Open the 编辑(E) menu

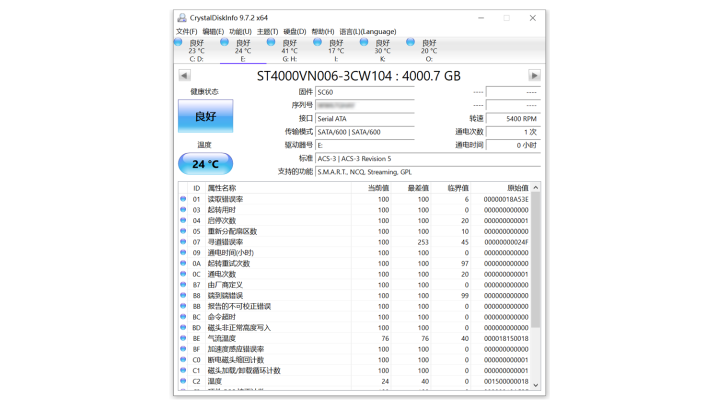coord(213,32)
